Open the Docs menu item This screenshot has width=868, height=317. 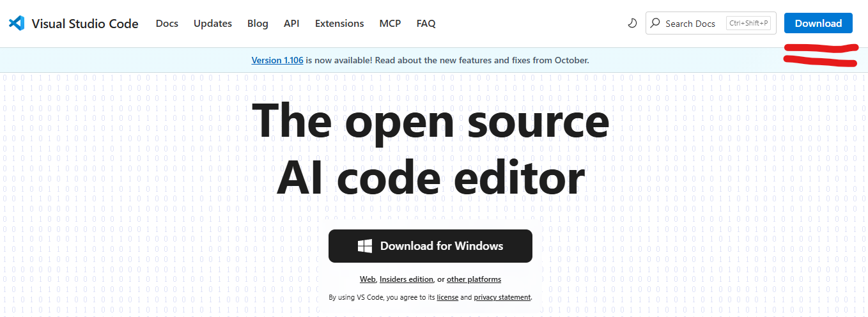pos(167,23)
